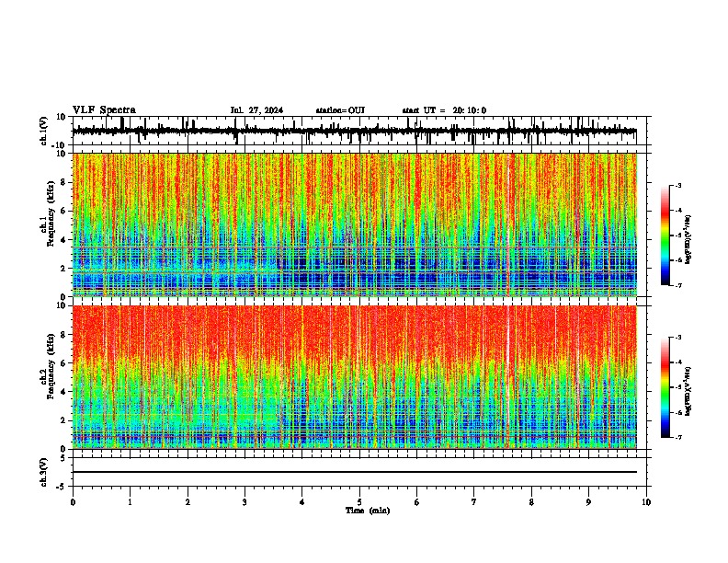Click time axis tick label '5'
Image resolution: width=728 pixels, height=563 pixels.
[x=359, y=502]
